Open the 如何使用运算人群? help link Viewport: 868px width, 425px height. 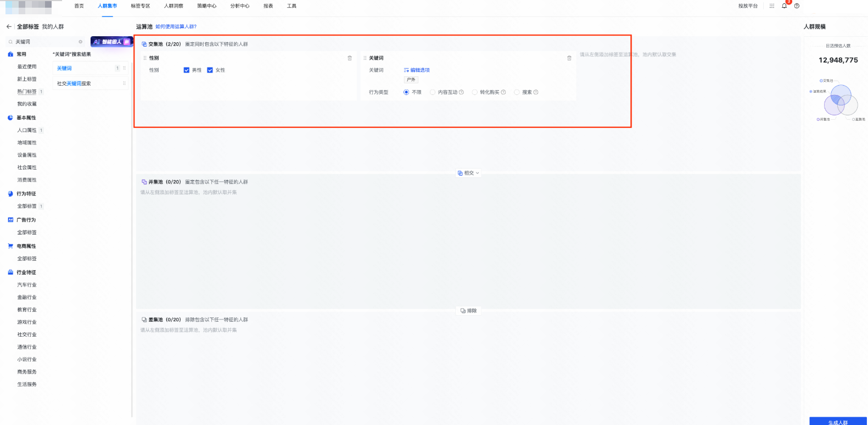[176, 26]
